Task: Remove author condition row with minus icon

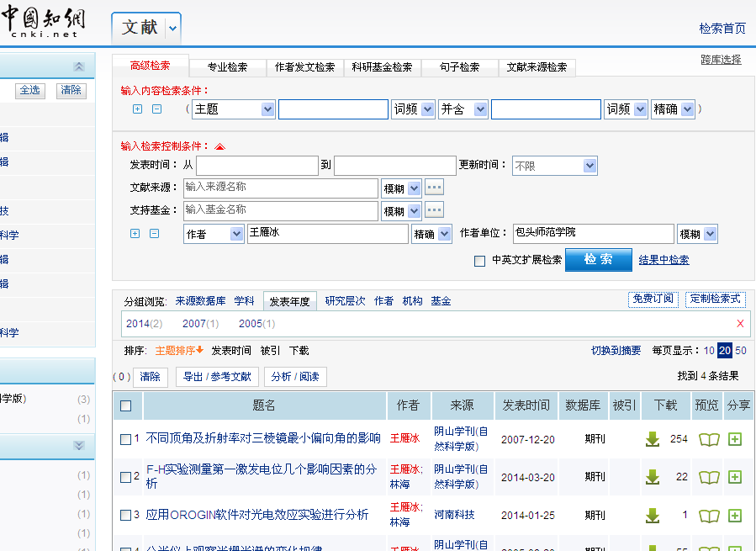Action: pyautogui.click(x=155, y=234)
